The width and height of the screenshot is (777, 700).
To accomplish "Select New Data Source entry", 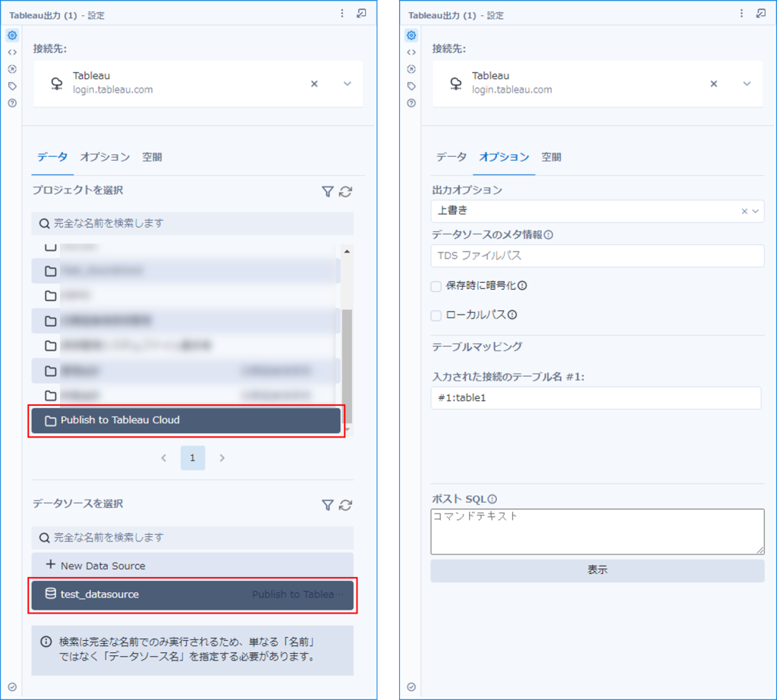I will click(x=192, y=566).
